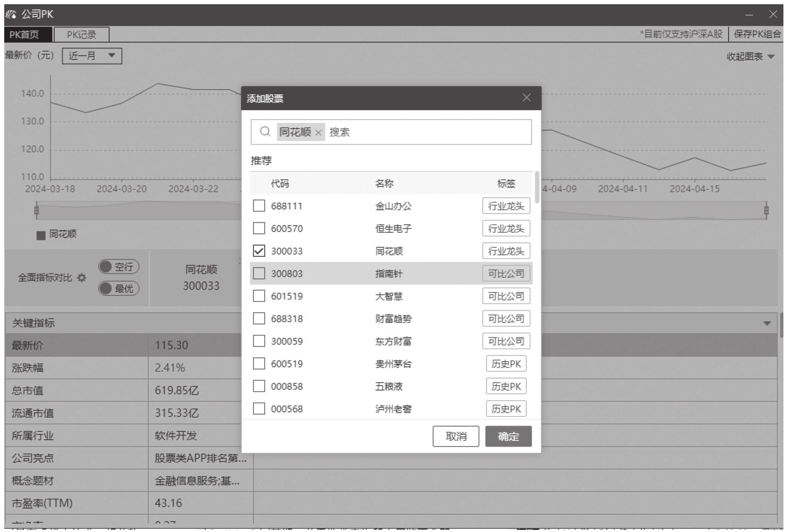Click the main window vertical scrollbar
785x532 pixels.
click(x=781, y=324)
